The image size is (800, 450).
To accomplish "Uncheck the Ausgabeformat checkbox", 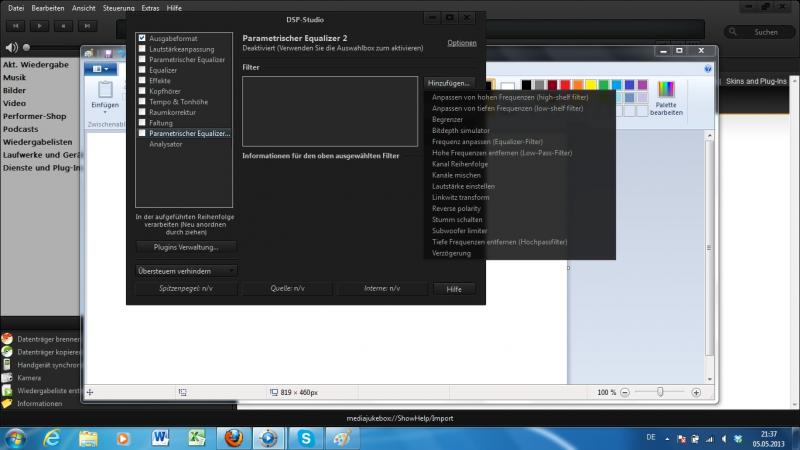I will 142,38.
